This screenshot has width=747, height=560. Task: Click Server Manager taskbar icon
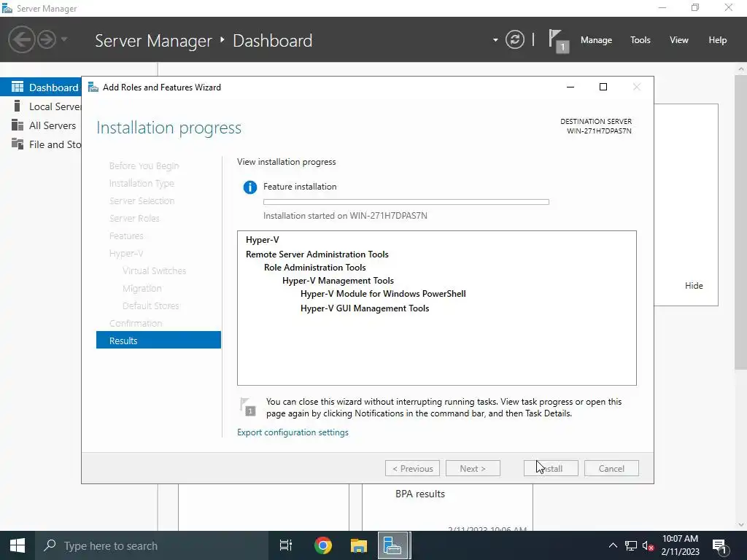click(x=393, y=545)
